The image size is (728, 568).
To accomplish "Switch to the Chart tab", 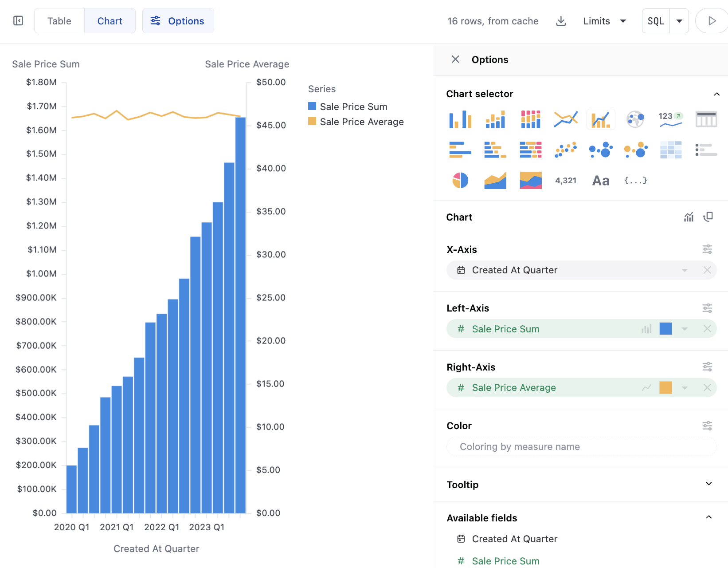I will [x=110, y=21].
